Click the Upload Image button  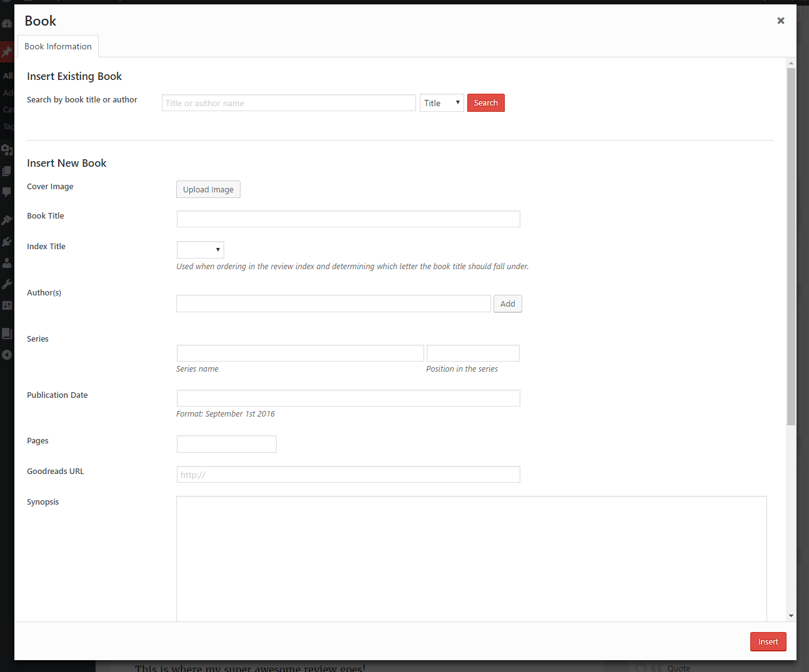coord(208,190)
